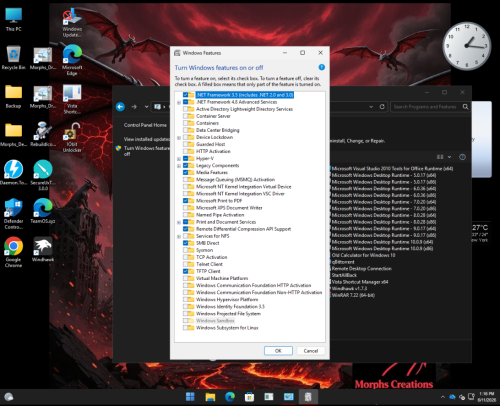This screenshot has width=500, height=406.
Task: Click View installed updates link
Action: [147, 139]
